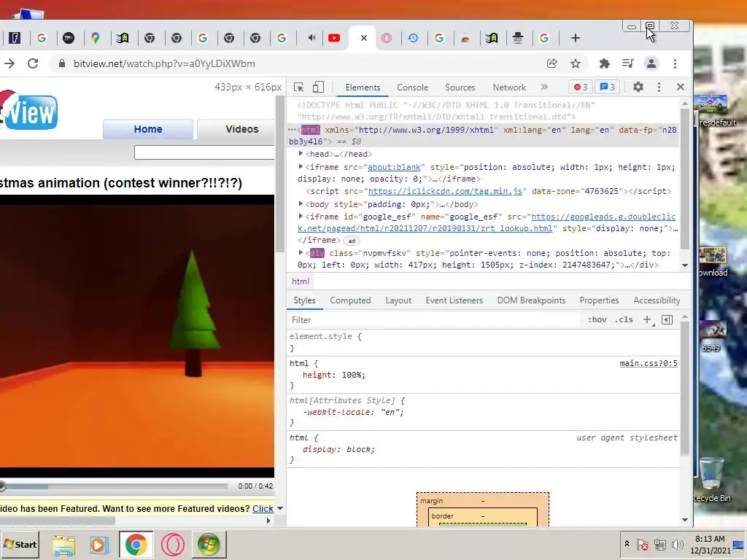
Task: Open the Chrome profile avatar
Action: point(651,63)
